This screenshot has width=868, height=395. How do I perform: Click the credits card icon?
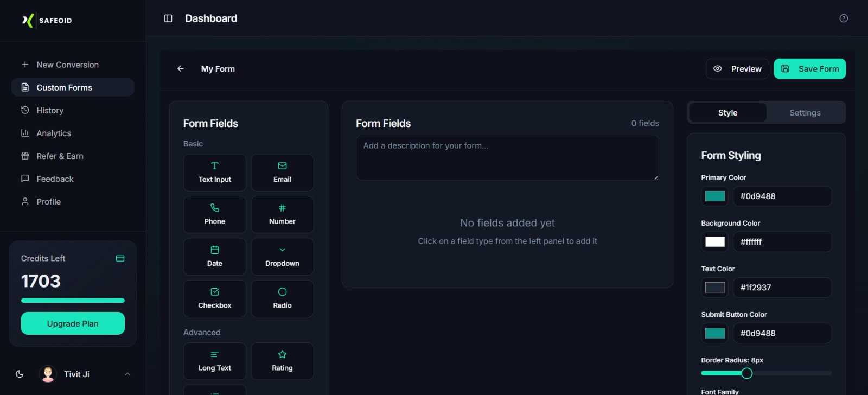click(x=120, y=258)
